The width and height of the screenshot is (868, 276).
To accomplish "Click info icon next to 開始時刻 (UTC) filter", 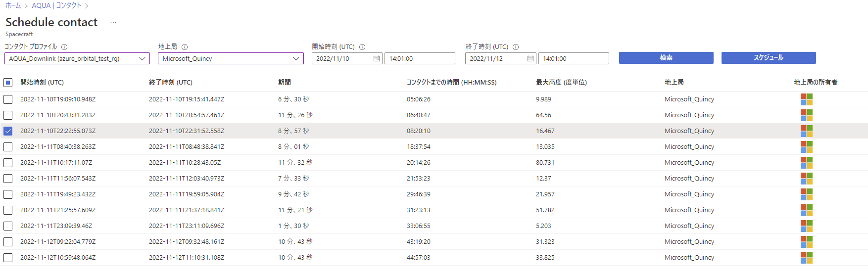I will click(x=362, y=47).
